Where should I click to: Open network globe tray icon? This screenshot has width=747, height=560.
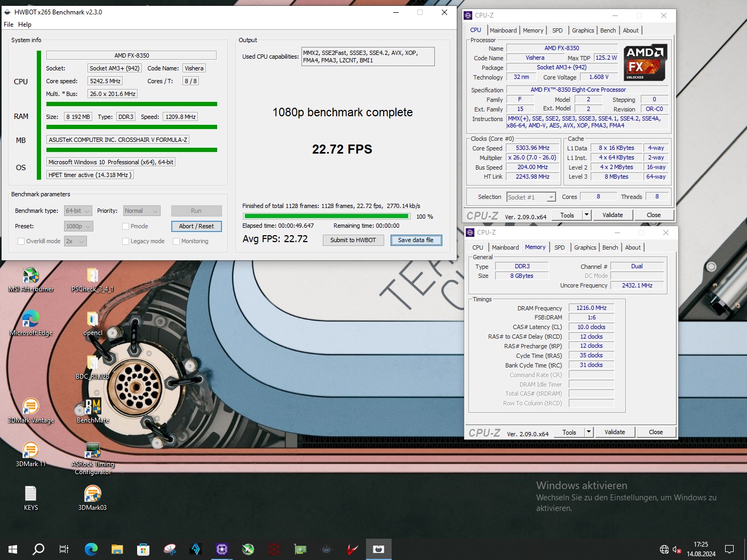point(664,549)
